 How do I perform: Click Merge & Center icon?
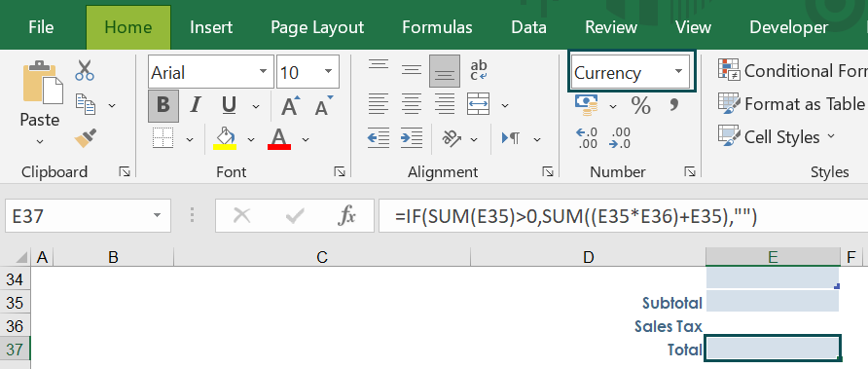pyautogui.click(x=479, y=103)
